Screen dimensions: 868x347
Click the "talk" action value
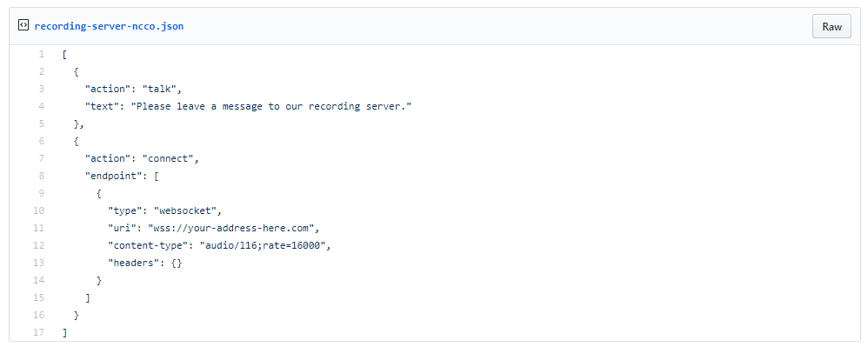pyautogui.click(x=159, y=89)
